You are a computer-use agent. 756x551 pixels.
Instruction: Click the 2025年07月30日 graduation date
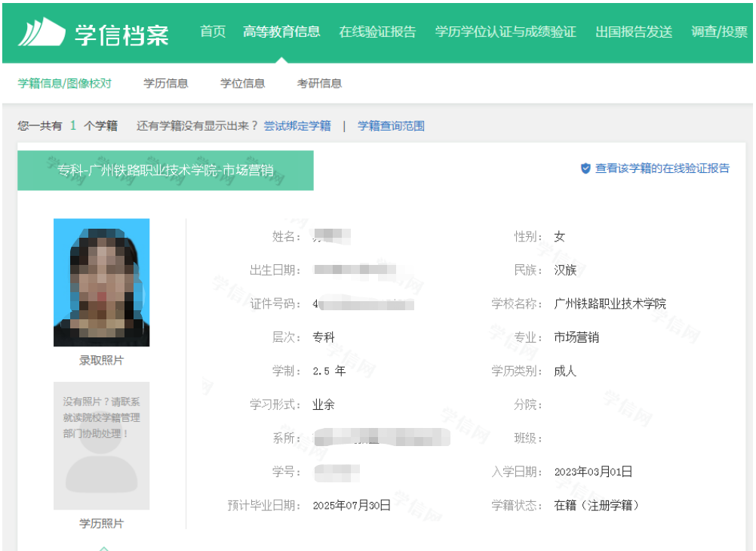click(352, 505)
